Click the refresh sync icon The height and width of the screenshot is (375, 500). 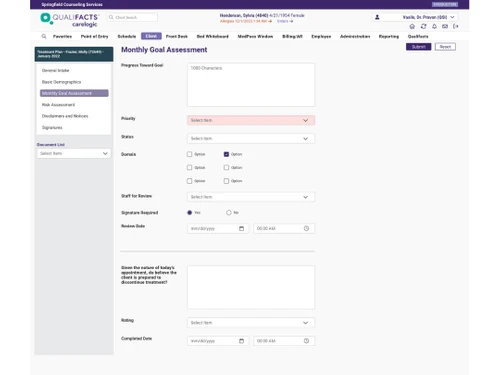click(423, 26)
